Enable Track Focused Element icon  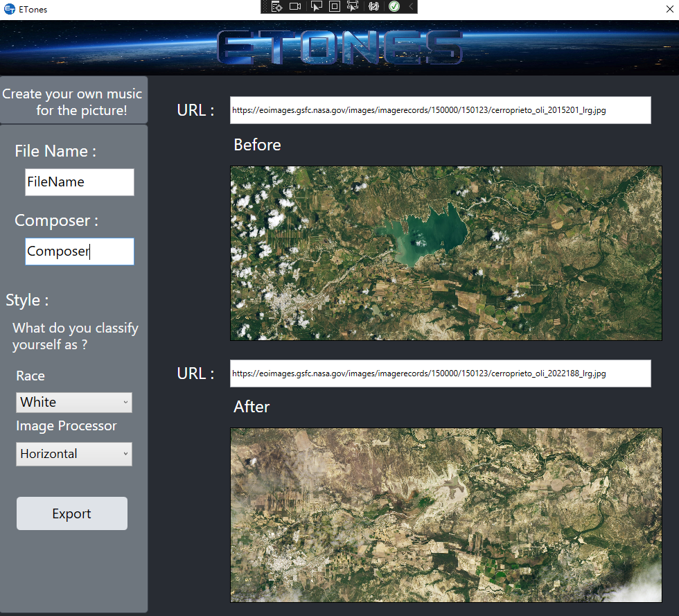[353, 6]
